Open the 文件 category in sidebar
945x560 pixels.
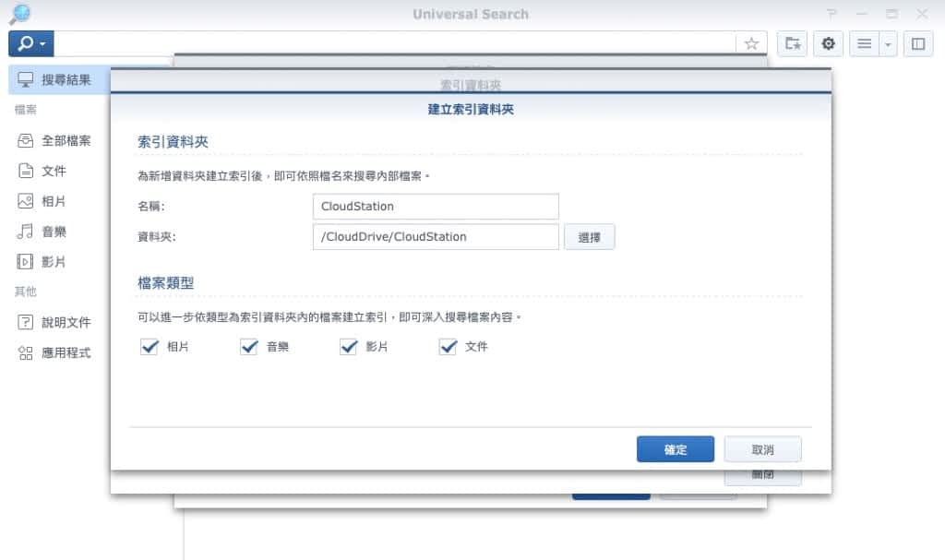point(54,172)
